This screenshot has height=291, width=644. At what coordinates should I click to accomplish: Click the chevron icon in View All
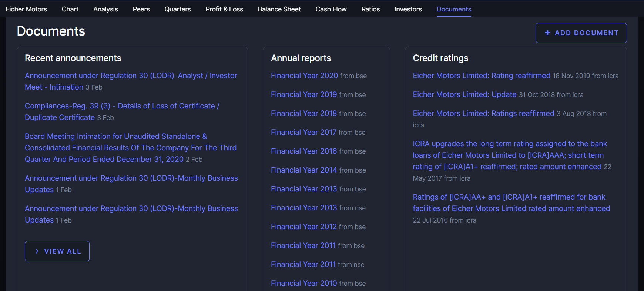tap(37, 251)
